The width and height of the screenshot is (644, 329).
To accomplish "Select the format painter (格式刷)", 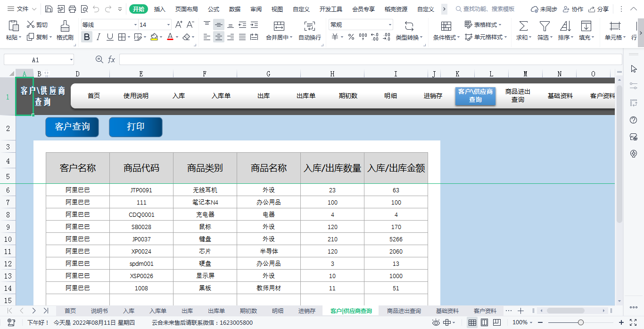I will coord(65,30).
